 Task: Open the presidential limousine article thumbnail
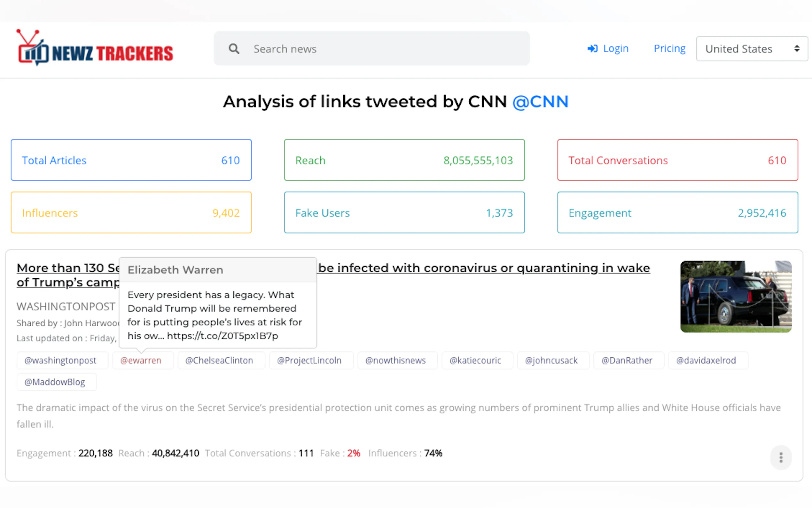736,296
